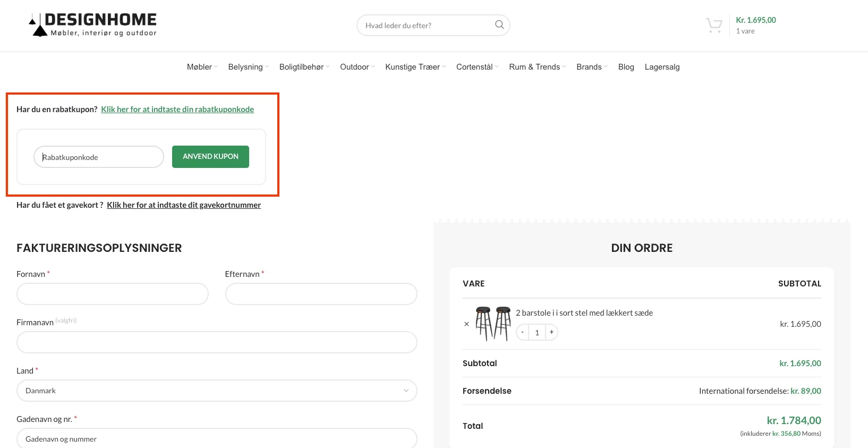Click the DesignHome logo
This screenshot has height=448, width=868.
point(93,25)
